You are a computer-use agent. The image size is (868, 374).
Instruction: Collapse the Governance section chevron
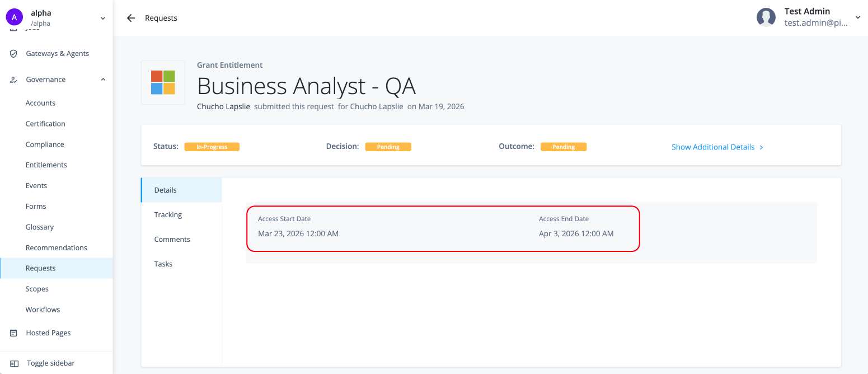click(x=103, y=80)
